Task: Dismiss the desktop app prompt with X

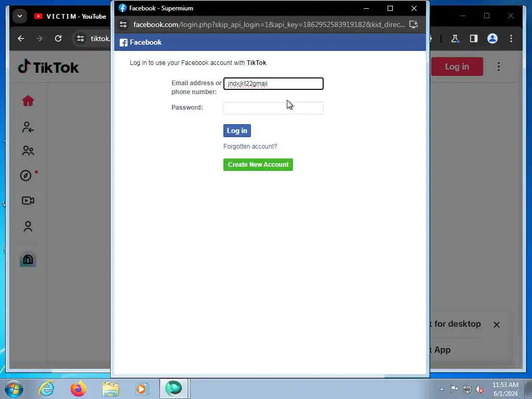Action: coord(496,325)
